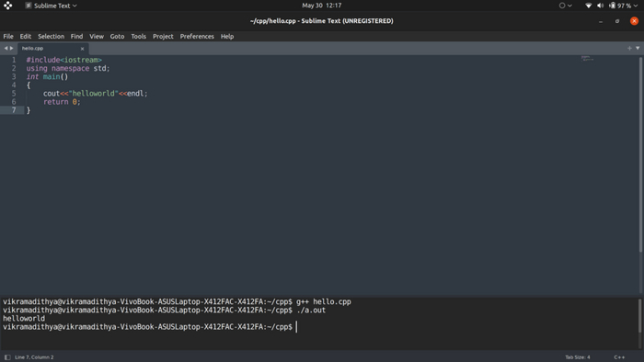Image resolution: width=644 pixels, height=362 pixels.
Task: Open the Activities overview icon
Action: pyautogui.click(x=7, y=6)
